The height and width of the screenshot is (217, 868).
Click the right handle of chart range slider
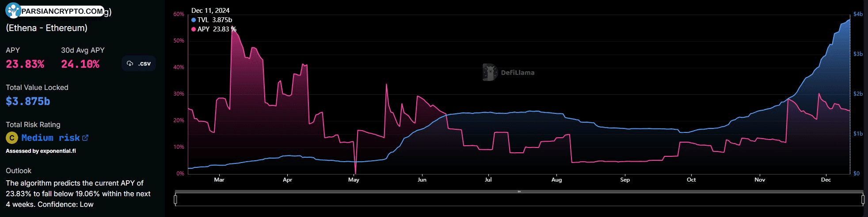point(863,199)
